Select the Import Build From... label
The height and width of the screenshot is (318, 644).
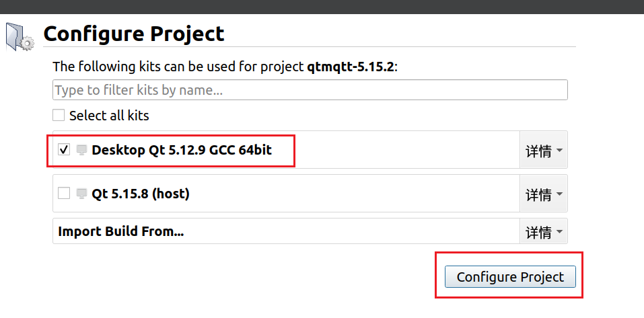[120, 231]
